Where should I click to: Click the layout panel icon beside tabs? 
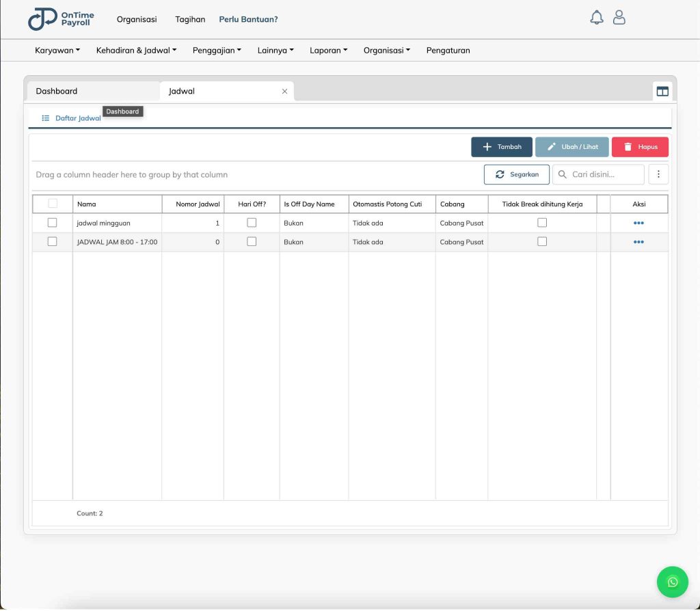662,92
